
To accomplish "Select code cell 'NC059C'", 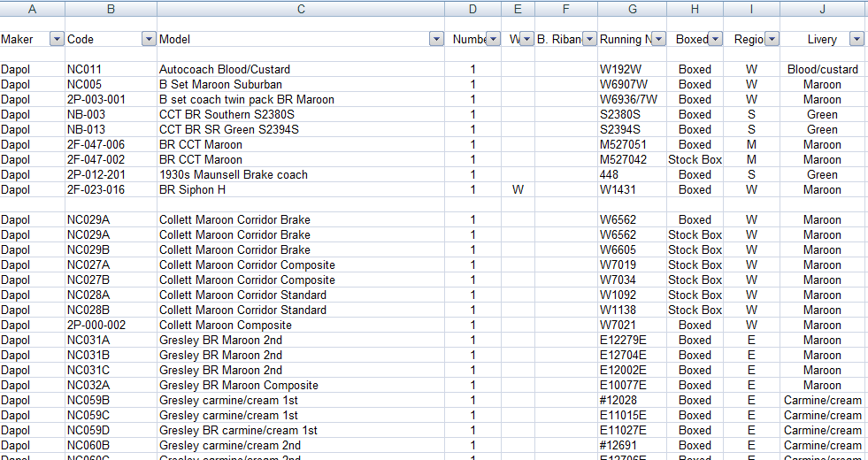I will click(111, 415).
